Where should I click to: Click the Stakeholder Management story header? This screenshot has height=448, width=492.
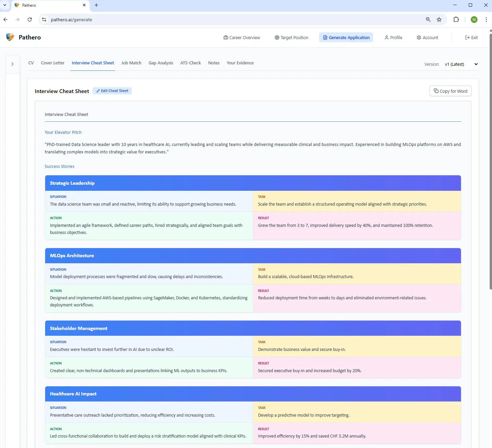click(253, 328)
